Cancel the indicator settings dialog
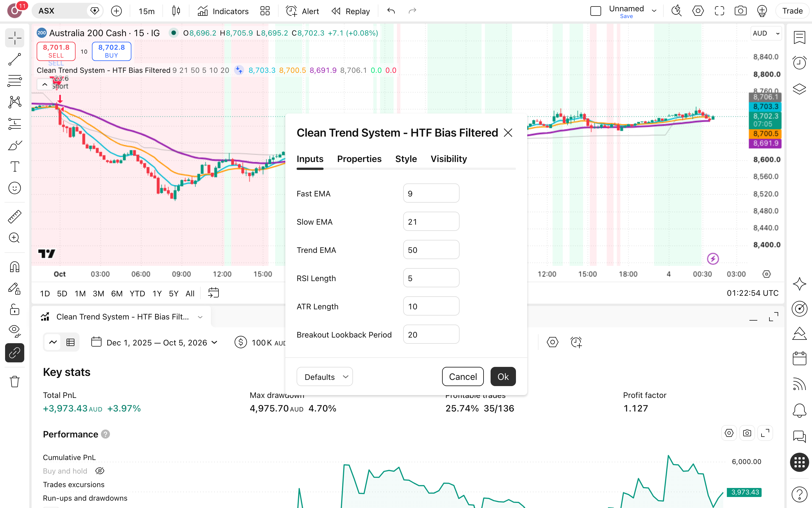 pos(463,377)
